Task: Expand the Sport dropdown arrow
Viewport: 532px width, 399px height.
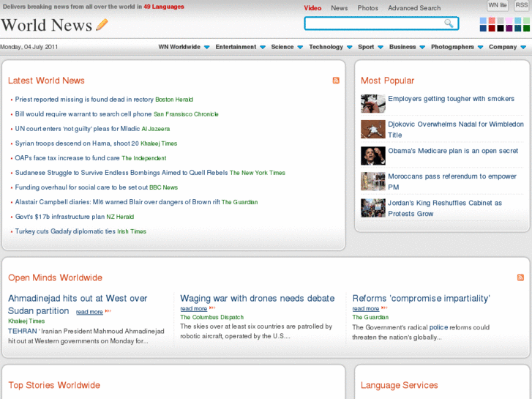Action: tap(381, 47)
